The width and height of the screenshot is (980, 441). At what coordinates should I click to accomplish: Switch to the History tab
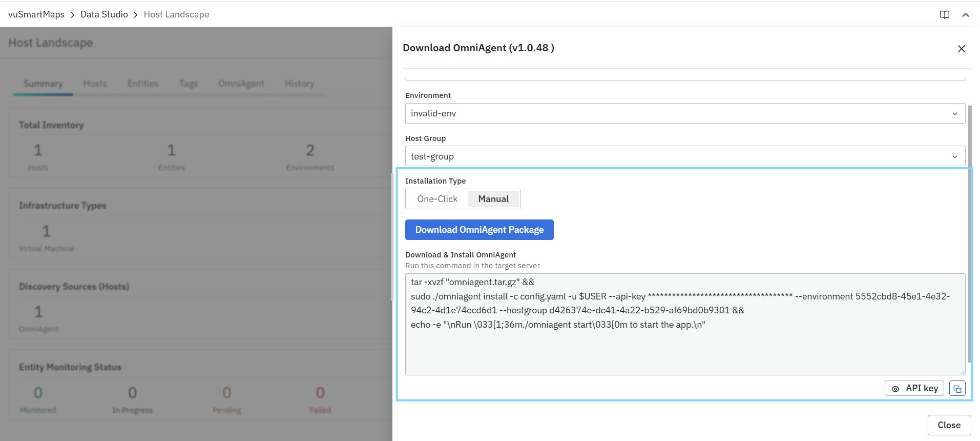click(x=300, y=84)
